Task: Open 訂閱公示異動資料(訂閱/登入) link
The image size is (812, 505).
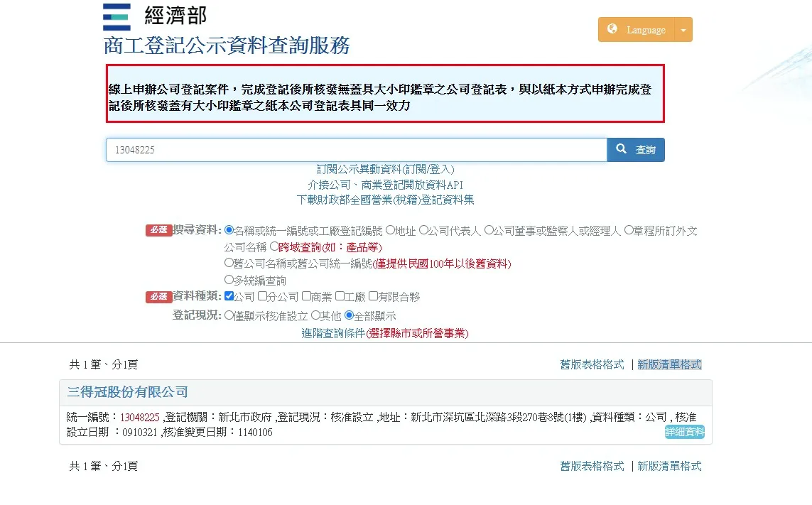Action: tap(385, 169)
